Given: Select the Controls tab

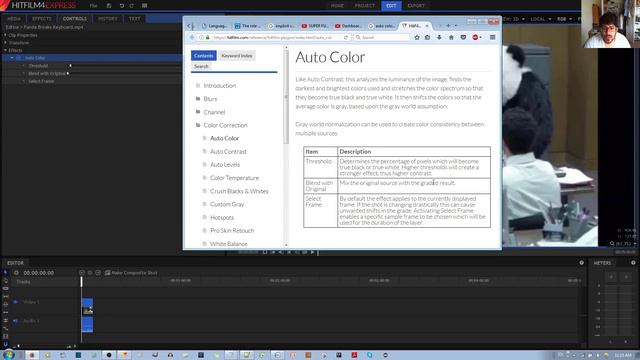Looking at the screenshot, I should point(75,19).
